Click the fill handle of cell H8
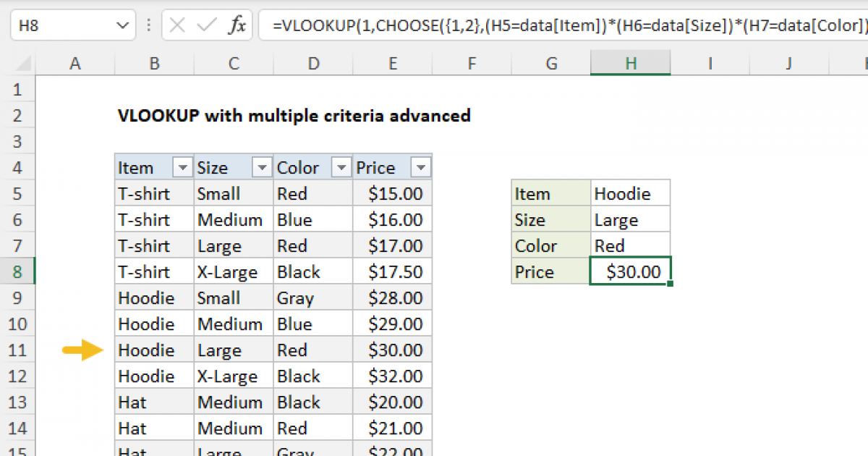 (x=671, y=284)
